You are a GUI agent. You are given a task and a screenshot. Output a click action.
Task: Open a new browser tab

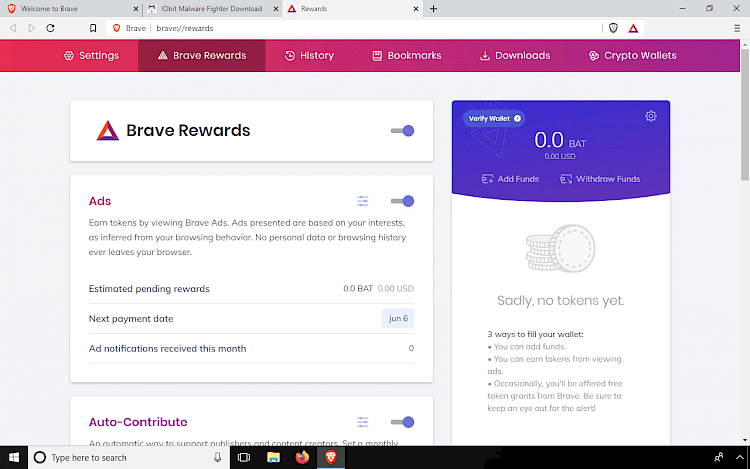(x=433, y=9)
